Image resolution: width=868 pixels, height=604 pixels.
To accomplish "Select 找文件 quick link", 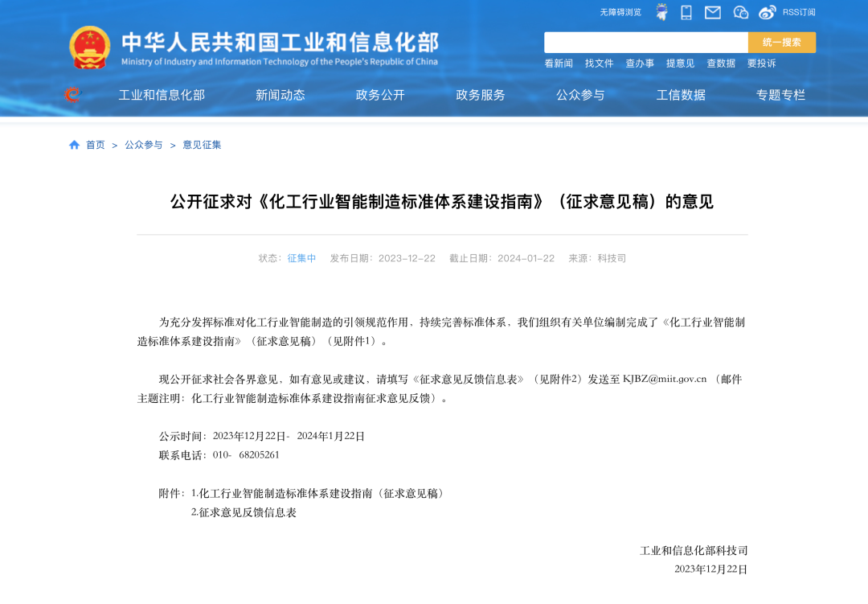I will click(599, 64).
